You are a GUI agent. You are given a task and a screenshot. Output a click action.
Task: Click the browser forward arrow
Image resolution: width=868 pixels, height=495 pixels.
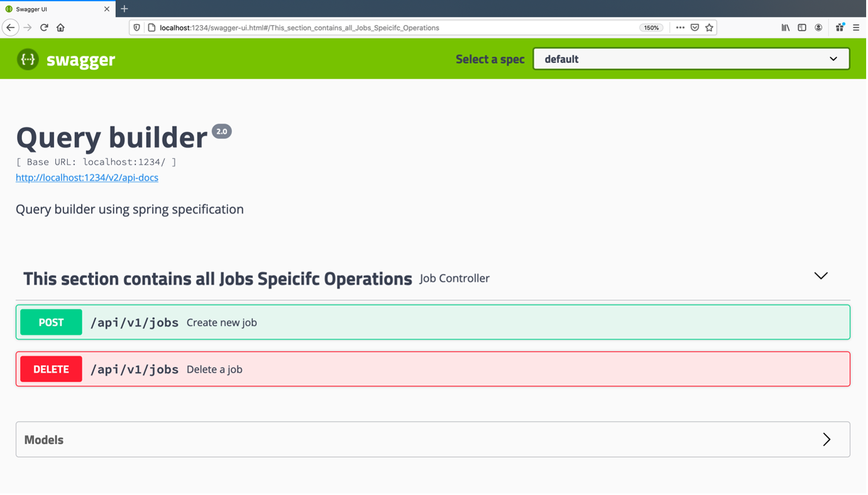[28, 28]
